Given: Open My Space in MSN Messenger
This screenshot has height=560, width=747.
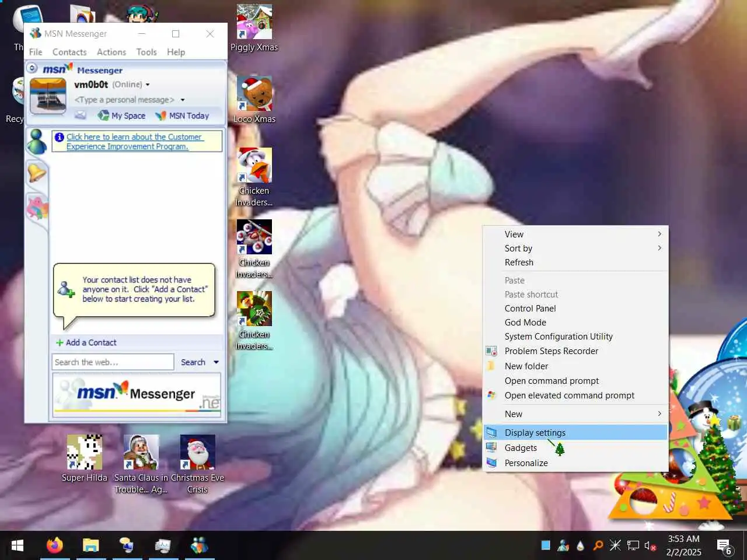Looking at the screenshot, I should click(121, 116).
